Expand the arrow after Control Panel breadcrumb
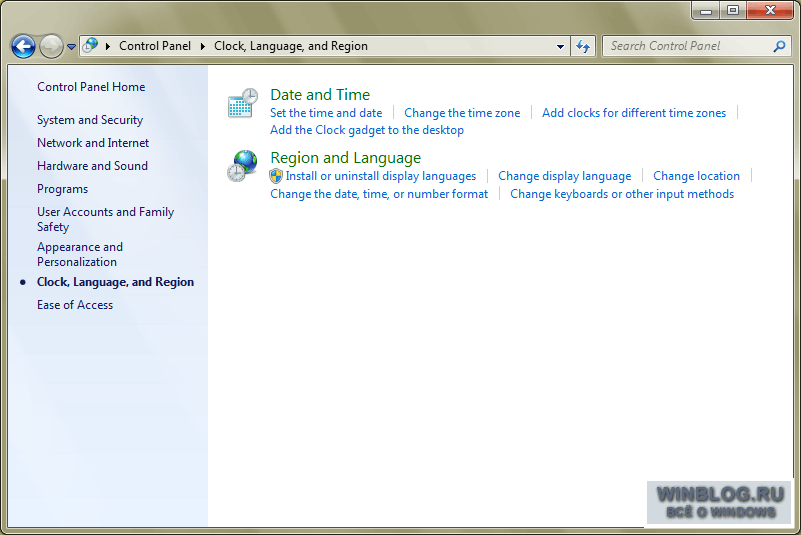 click(203, 46)
